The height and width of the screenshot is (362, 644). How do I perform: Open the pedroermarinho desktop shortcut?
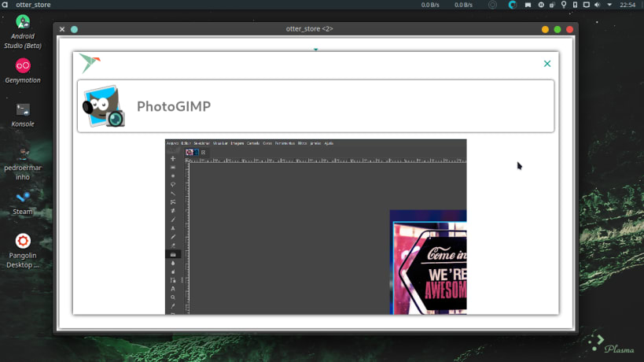[x=23, y=164]
